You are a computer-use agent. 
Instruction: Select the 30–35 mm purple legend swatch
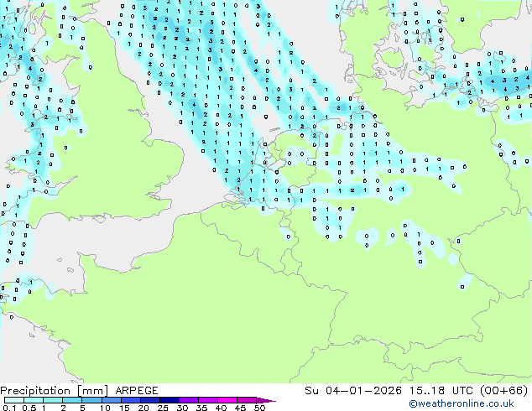188,400
